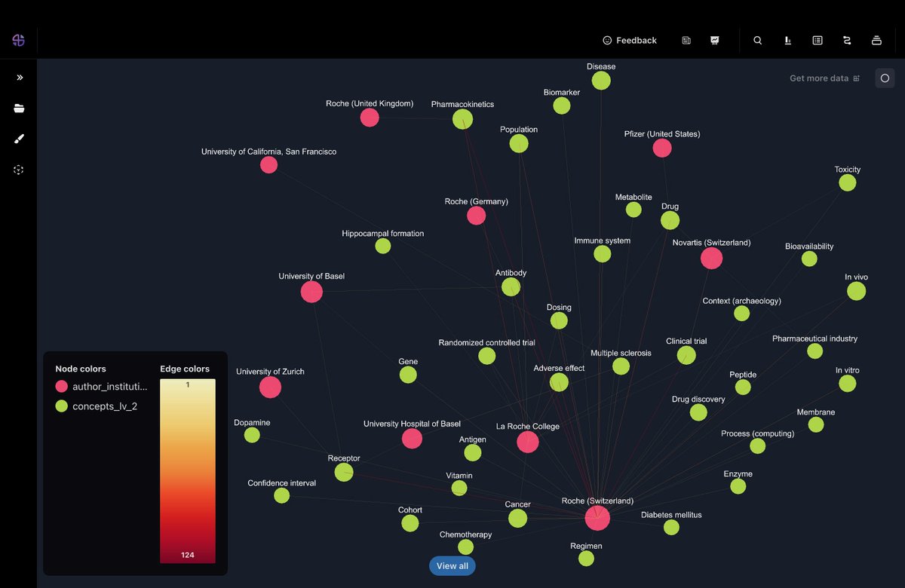905x588 pixels.
Task: Select the Cancer node
Action: pos(517,519)
